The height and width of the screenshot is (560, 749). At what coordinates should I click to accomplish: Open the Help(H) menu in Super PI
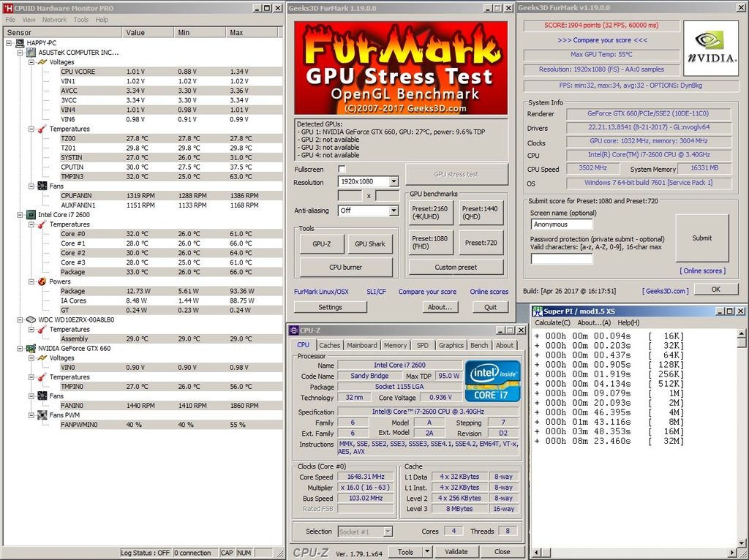[x=628, y=322]
